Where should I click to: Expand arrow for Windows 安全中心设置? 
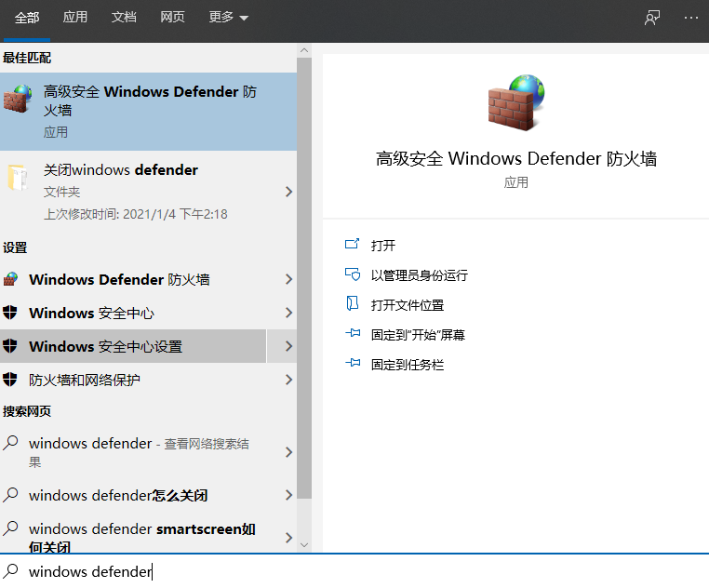pos(288,347)
